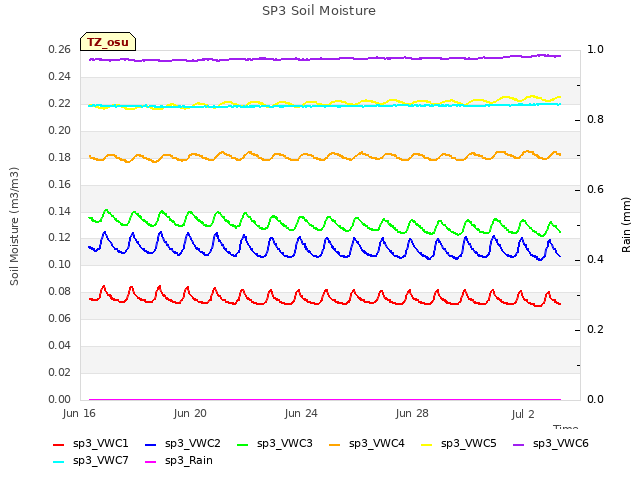Click the purple sp3_VWC6 legend swatch

[518, 444]
